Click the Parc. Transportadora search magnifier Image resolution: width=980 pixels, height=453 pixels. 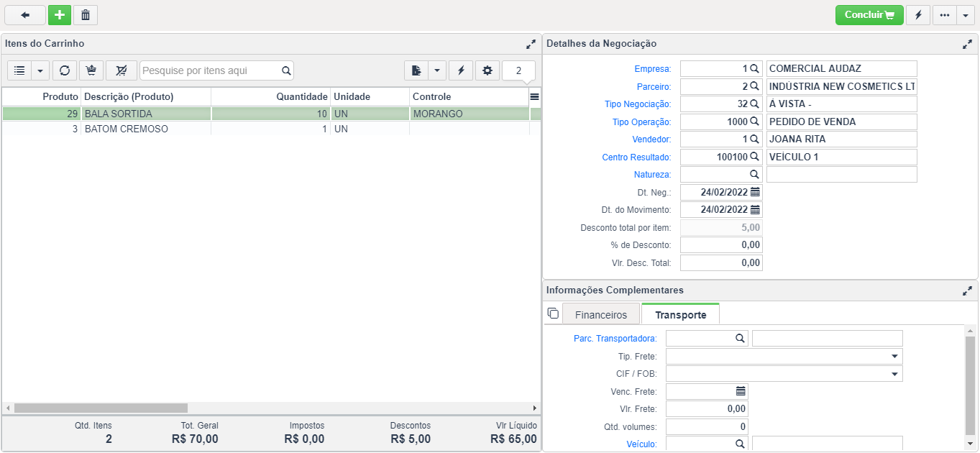[740, 339]
